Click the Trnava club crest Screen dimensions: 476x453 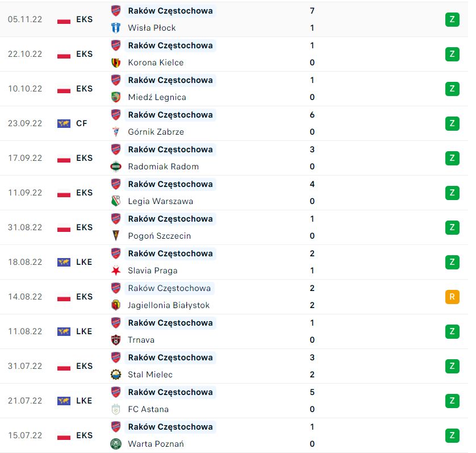pyautogui.click(x=116, y=340)
